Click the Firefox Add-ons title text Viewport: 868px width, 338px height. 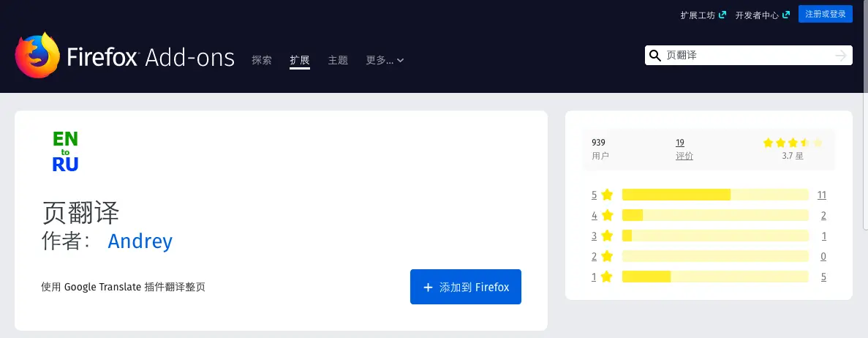click(151, 57)
